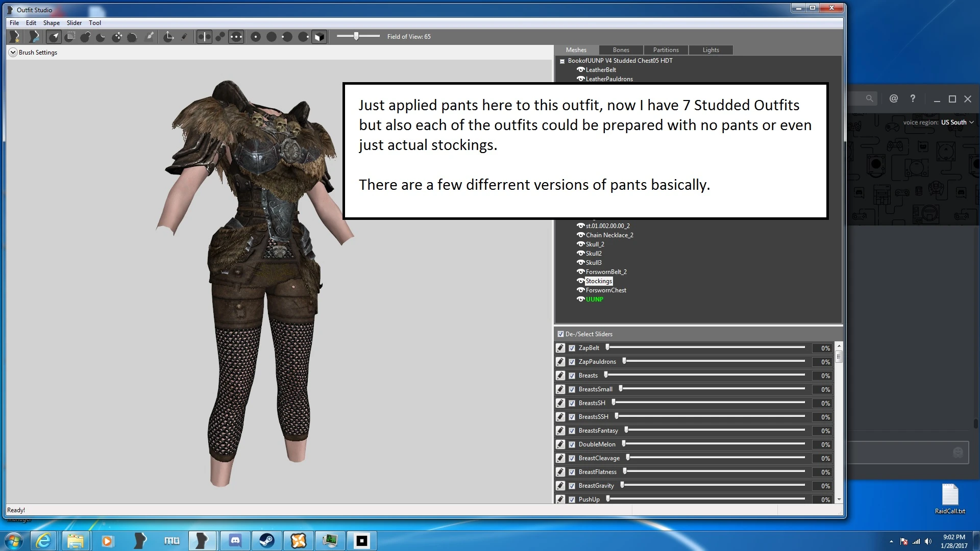Click the New Project toolbar icon

15,37
